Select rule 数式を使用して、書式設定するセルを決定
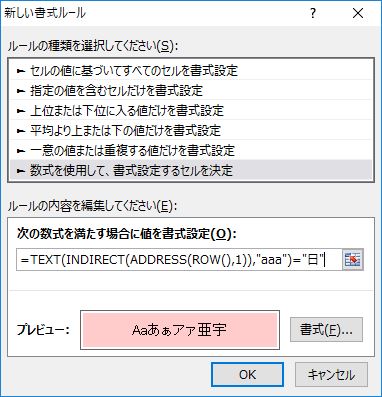This screenshot has width=382, height=397. coord(191,170)
